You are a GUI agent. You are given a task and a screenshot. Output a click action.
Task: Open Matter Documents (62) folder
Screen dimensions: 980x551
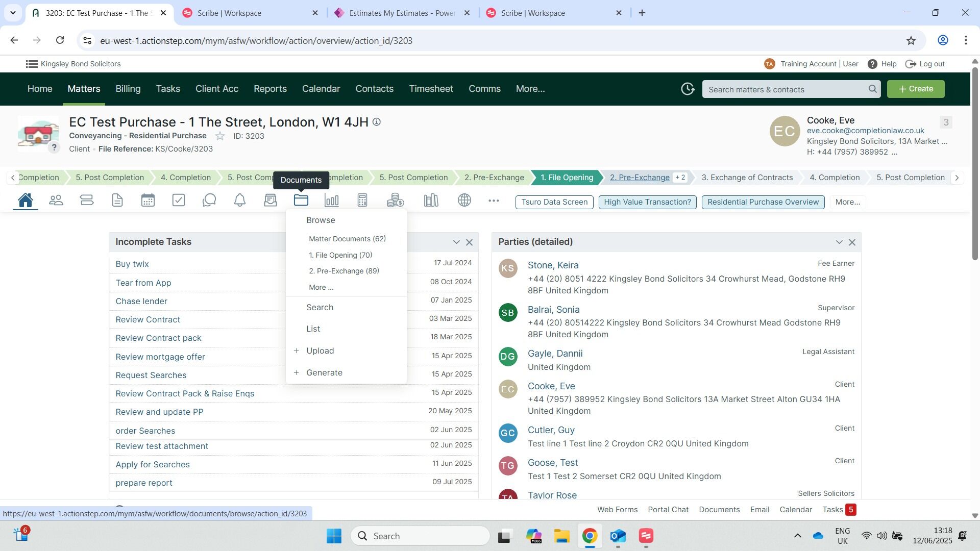coord(347,239)
